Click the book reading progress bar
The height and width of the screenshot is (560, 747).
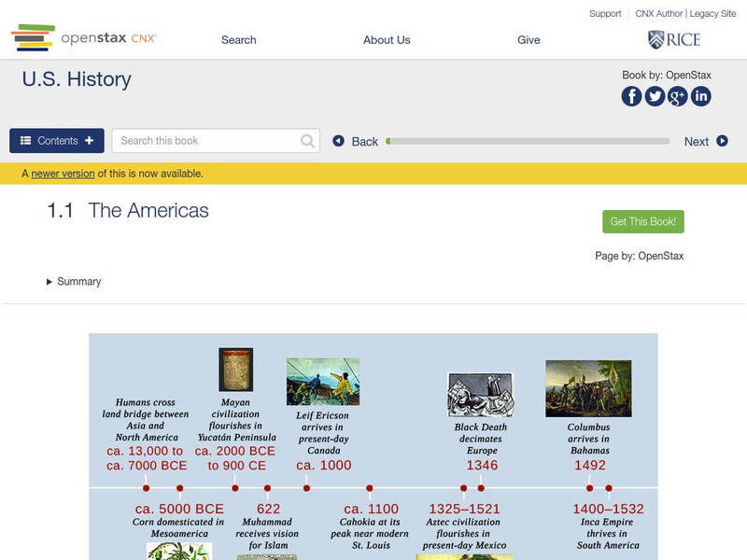[x=528, y=141]
